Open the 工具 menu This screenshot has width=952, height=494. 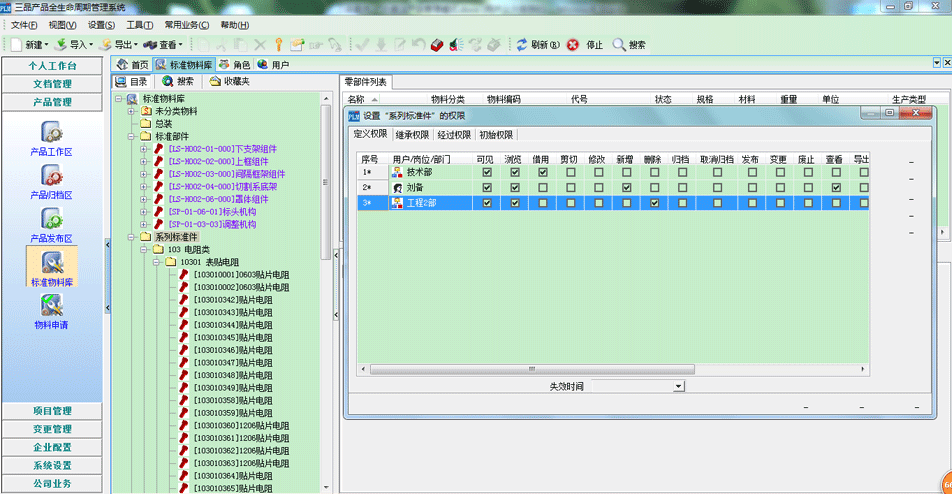point(139,25)
